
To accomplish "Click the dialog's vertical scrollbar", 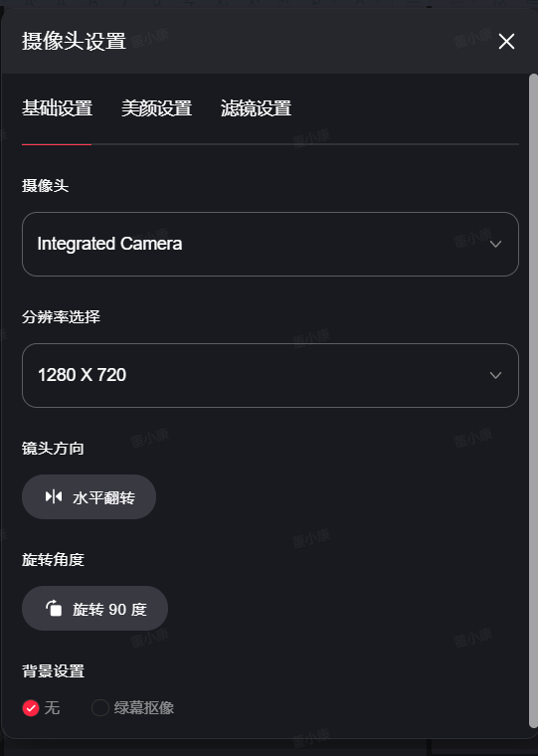I will tap(533, 400).
